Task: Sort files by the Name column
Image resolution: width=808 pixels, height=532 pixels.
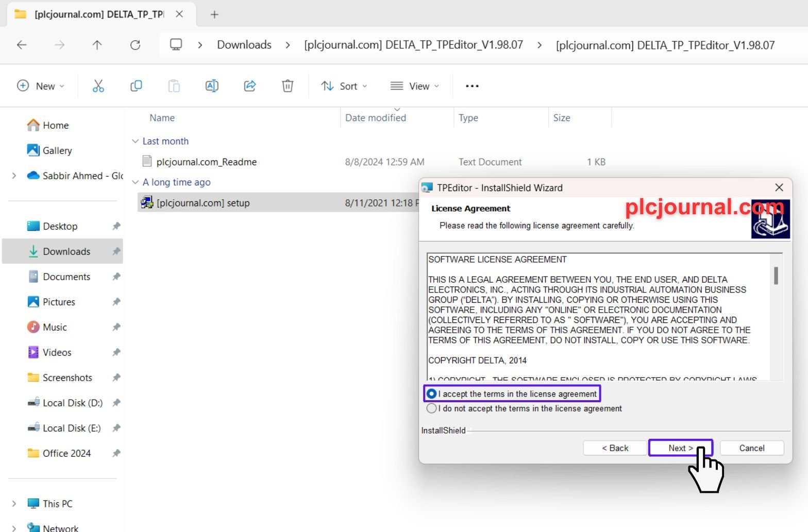Action: click(x=162, y=118)
